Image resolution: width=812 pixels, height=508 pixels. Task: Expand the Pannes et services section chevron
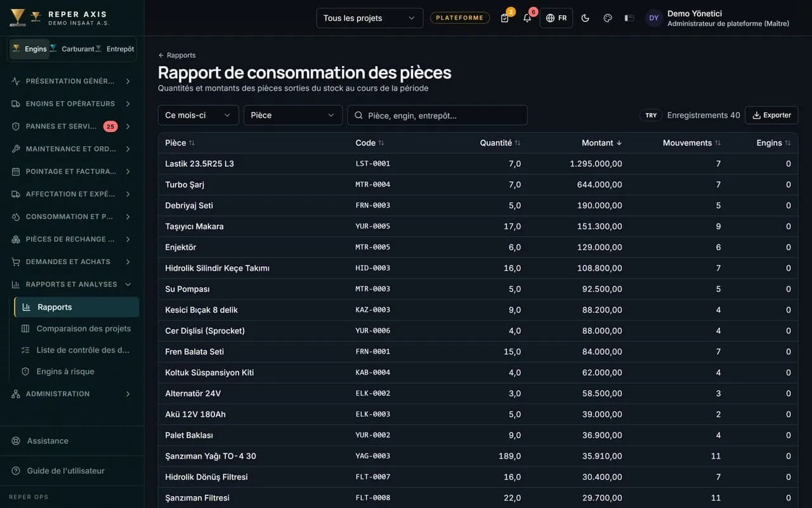128,126
